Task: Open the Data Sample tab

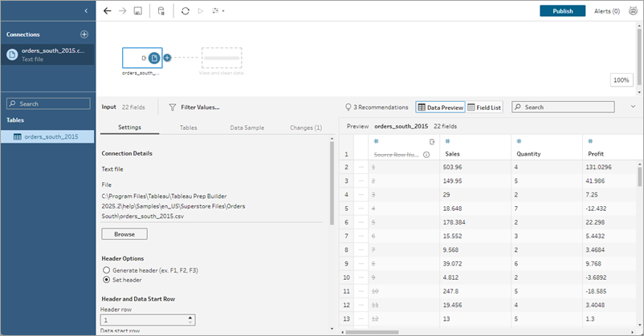Action: click(x=247, y=128)
